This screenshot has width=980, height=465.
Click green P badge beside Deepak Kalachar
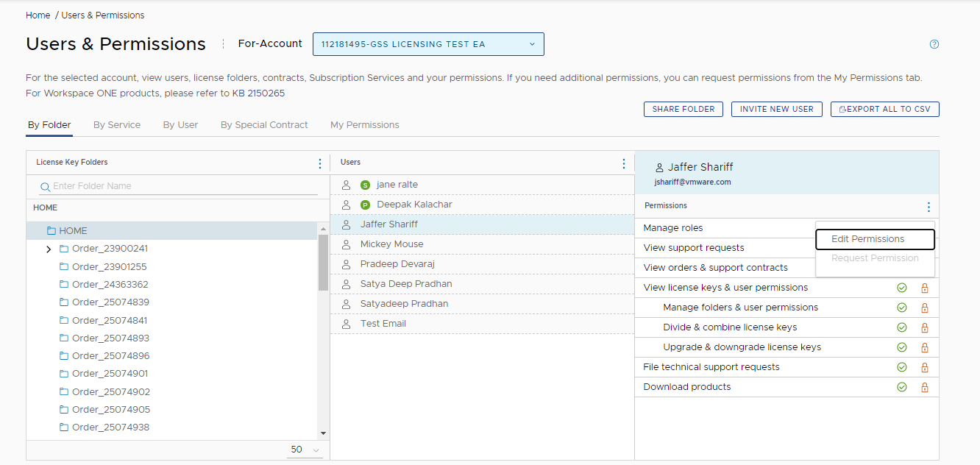click(365, 205)
